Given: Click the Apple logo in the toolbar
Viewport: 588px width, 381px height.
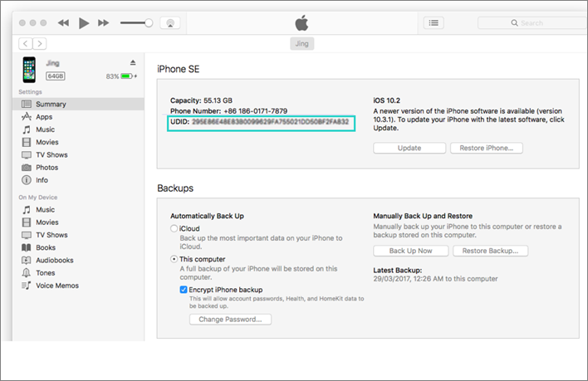Looking at the screenshot, I should [x=301, y=23].
